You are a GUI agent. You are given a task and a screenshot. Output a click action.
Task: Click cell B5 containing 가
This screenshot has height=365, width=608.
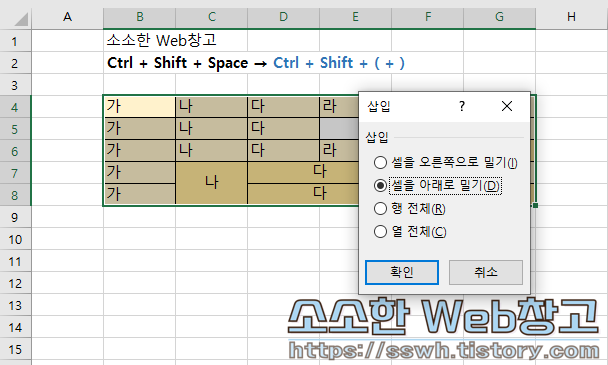[140, 129]
